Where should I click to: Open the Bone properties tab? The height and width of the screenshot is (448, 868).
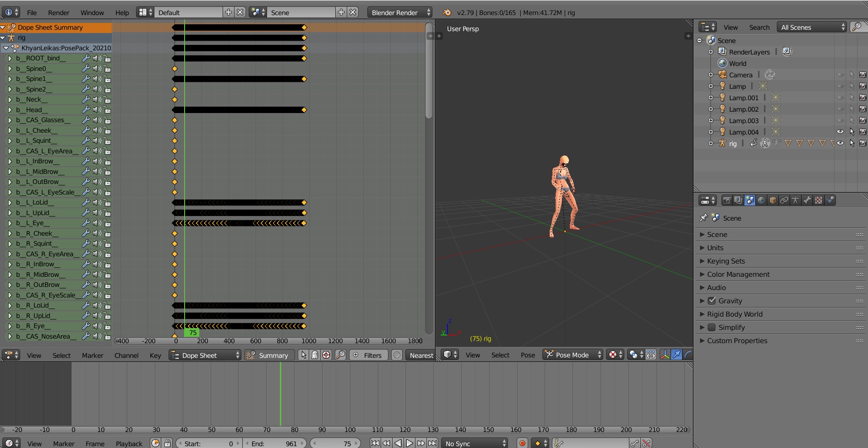click(807, 200)
